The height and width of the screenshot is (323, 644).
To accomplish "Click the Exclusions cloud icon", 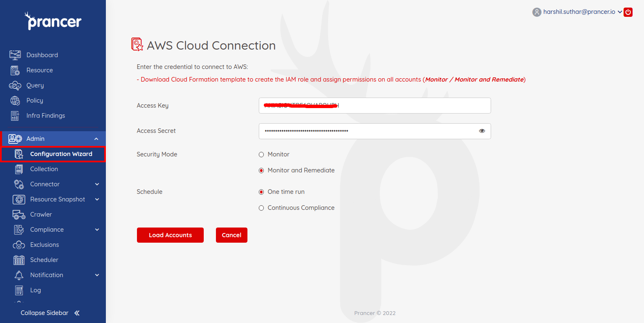I will pyautogui.click(x=19, y=245).
